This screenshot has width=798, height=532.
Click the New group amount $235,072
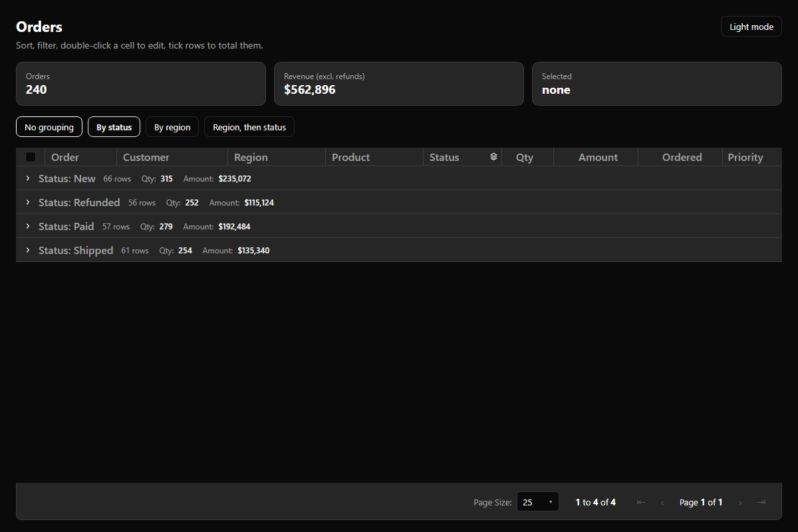coord(235,179)
